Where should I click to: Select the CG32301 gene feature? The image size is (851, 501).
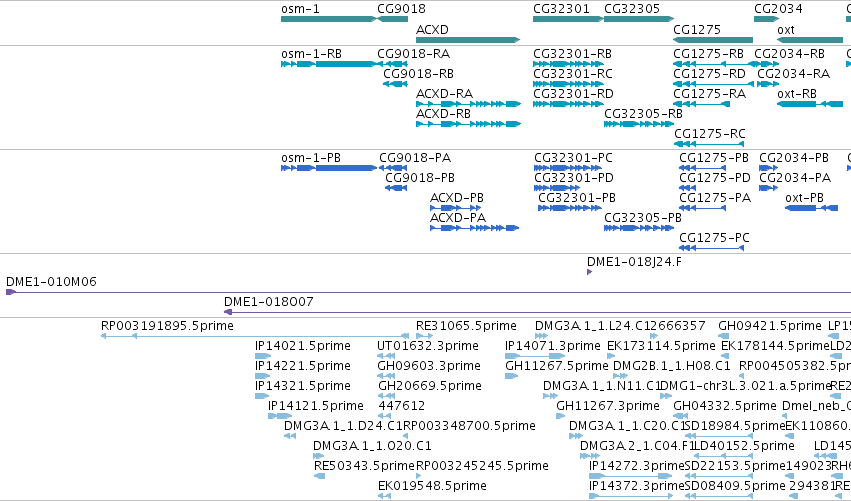point(568,19)
